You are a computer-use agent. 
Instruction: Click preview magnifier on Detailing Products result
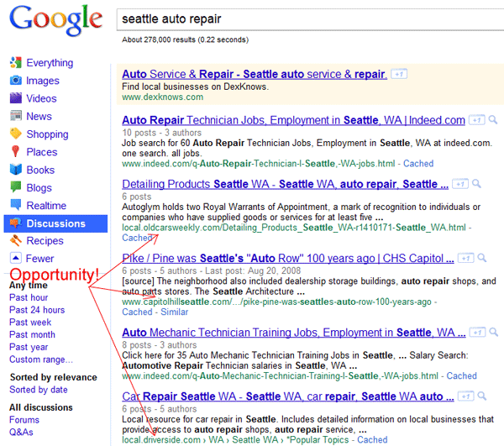[x=476, y=184]
